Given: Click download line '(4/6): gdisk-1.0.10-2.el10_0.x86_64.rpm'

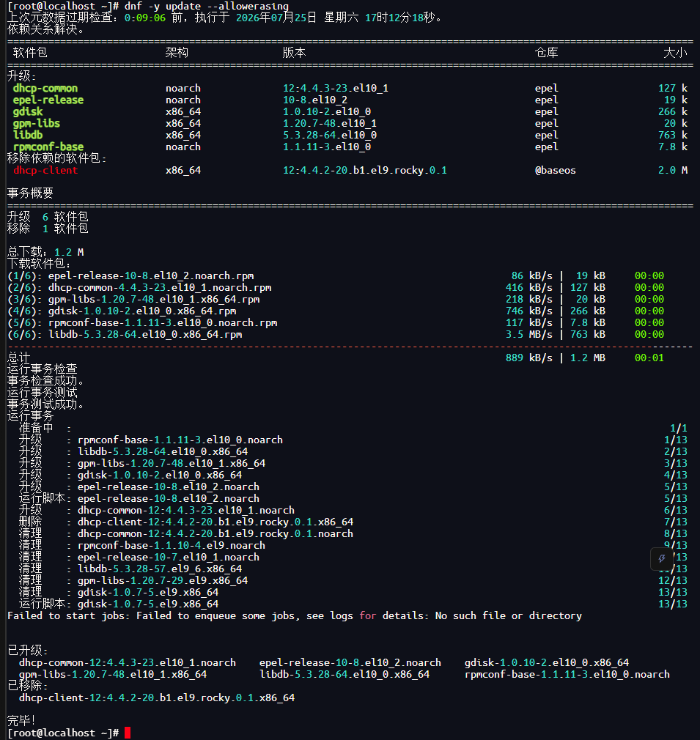Looking at the screenshot, I should coord(122,311).
